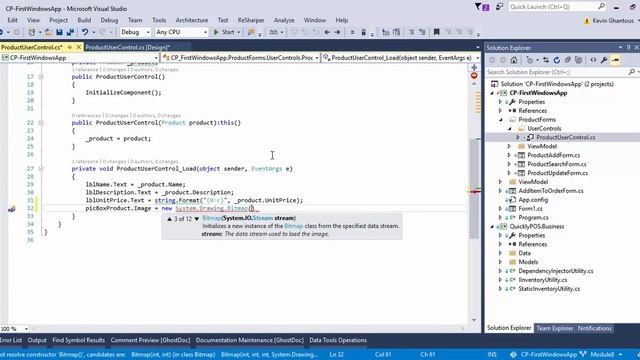The height and width of the screenshot is (360, 640).
Task: Click in the Quick Launch input field
Action: coord(553,7)
